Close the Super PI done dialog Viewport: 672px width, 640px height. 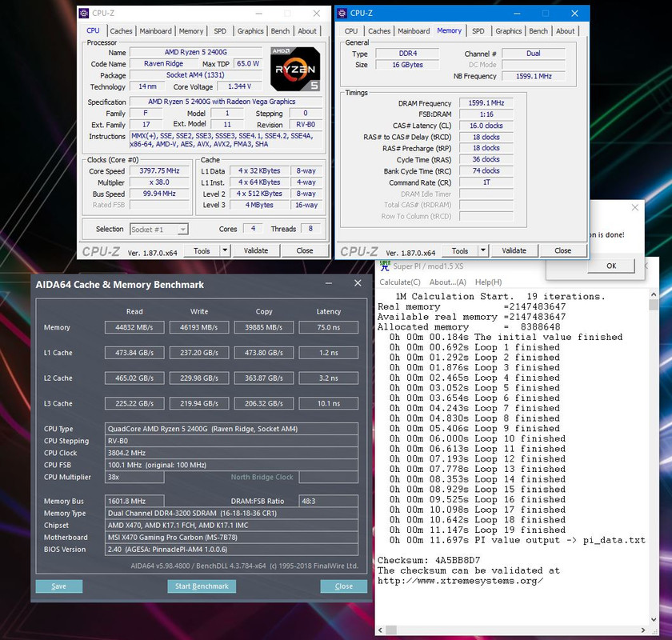634,207
